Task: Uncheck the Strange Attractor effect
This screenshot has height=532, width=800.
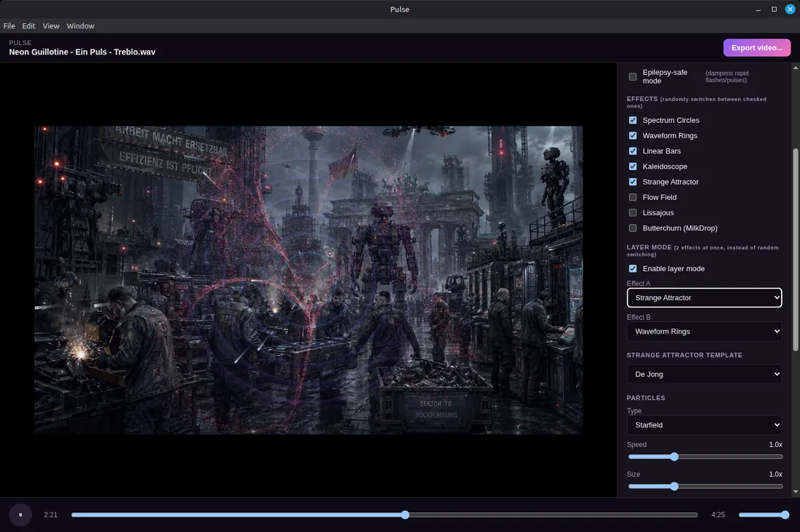Action: pos(633,182)
